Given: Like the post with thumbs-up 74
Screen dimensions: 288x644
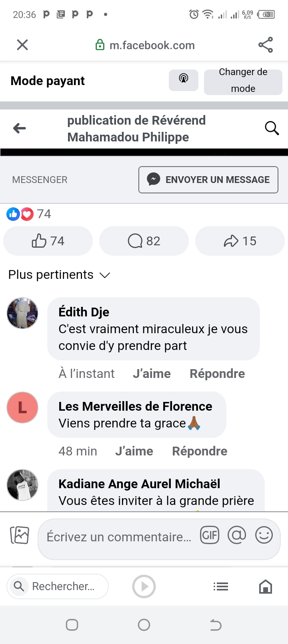Looking at the screenshot, I should pyautogui.click(x=48, y=241).
